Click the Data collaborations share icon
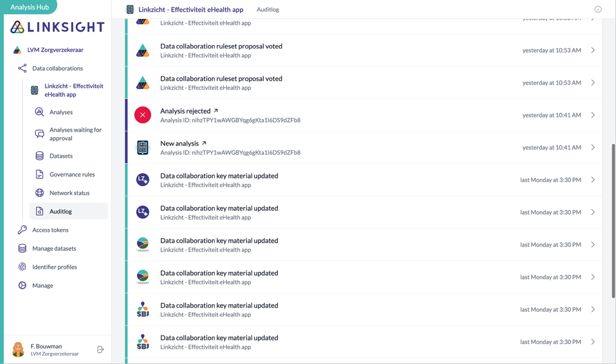Image resolution: width=616 pixels, height=364 pixels. point(22,68)
